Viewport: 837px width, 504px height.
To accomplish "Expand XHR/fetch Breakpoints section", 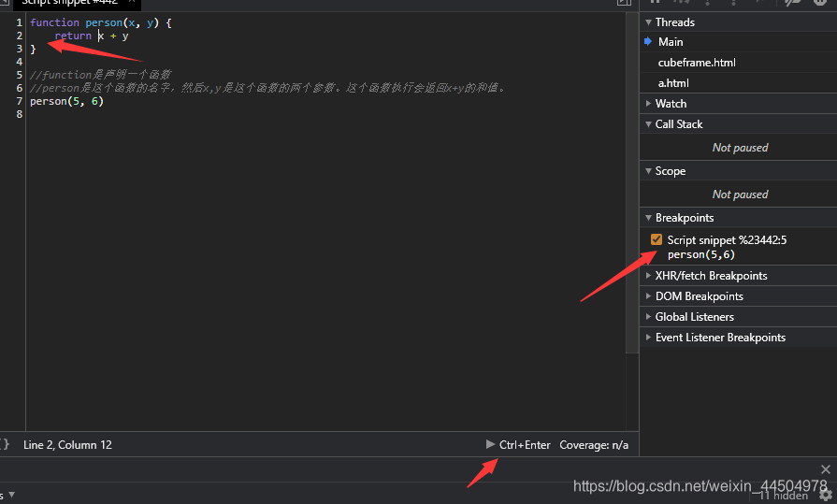I will [x=738, y=276].
